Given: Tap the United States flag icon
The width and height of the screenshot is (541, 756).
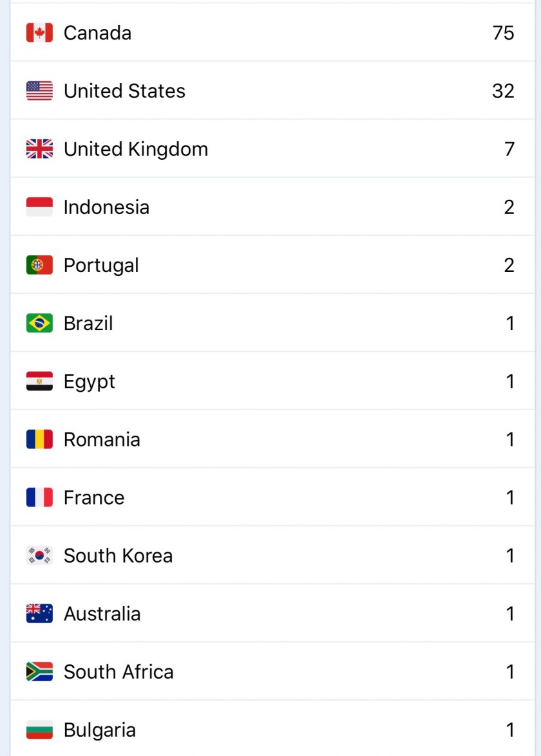Looking at the screenshot, I should (x=39, y=91).
